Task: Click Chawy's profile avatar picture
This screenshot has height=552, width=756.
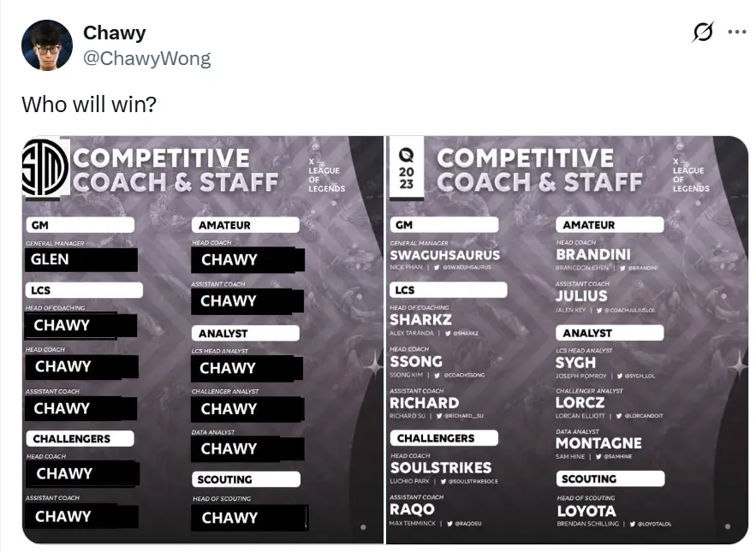Action: point(47,45)
